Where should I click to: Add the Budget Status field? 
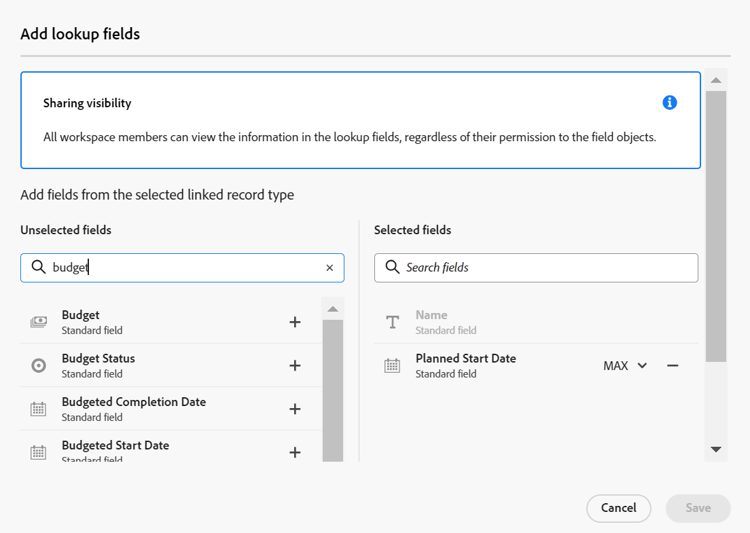295,366
